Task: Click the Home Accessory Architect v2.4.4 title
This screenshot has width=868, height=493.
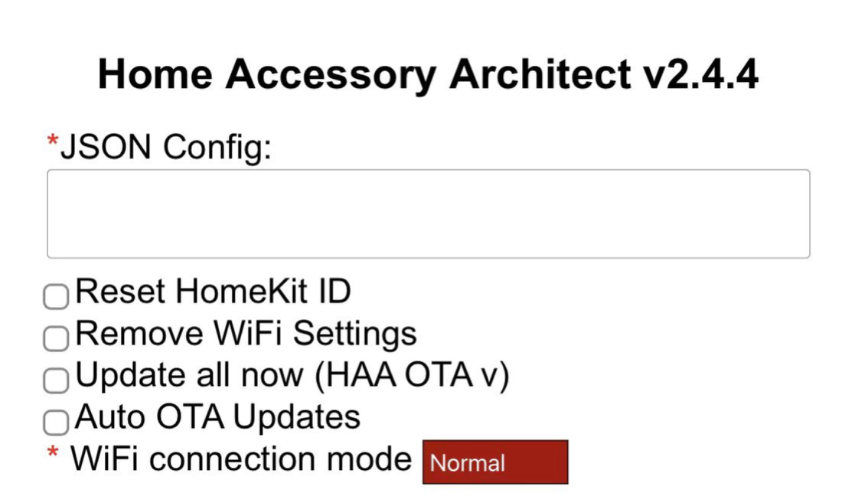Action: (427, 73)
